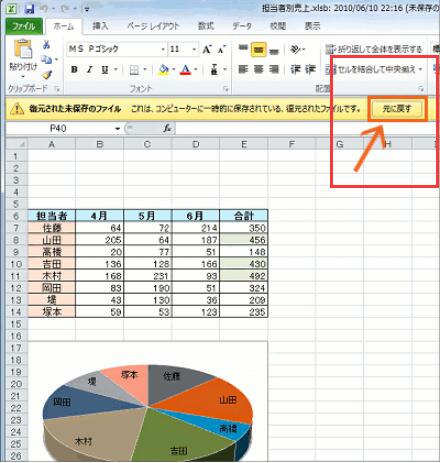The image size is (440, 463).
Task: Click the Paste (貼り付け) clipboard icon
Action: [x=23, y=49]
